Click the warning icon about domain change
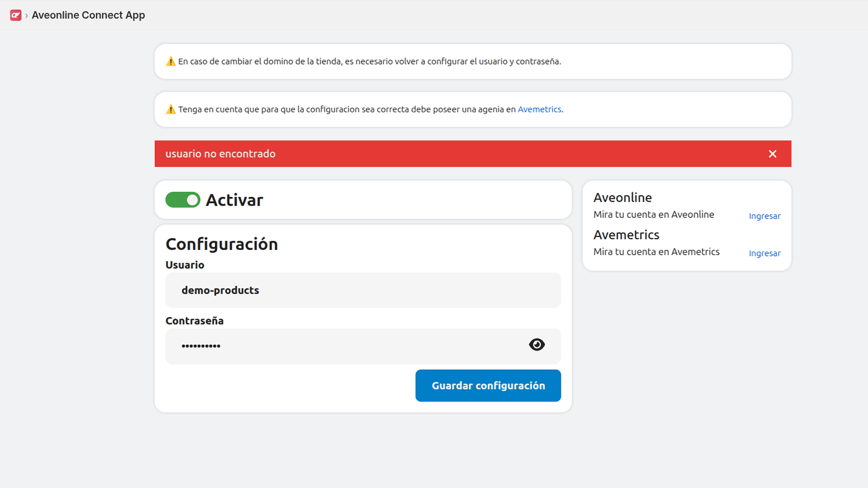 point(170,61)
